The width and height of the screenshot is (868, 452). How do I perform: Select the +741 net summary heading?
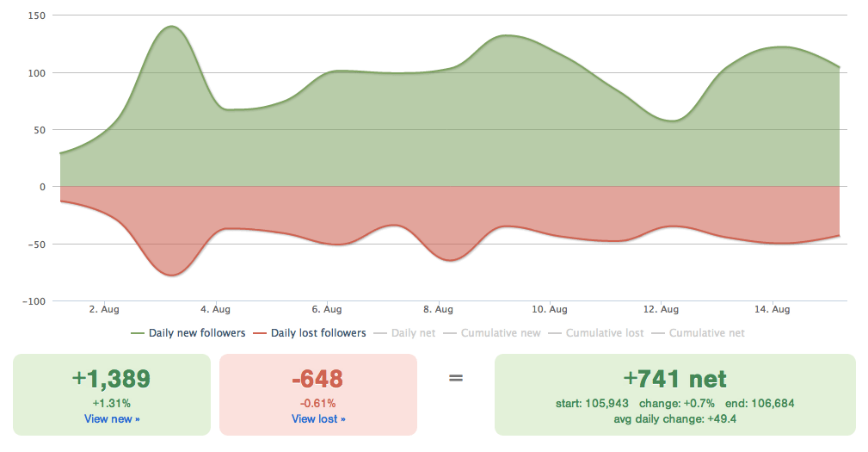[x=675, y=379]
